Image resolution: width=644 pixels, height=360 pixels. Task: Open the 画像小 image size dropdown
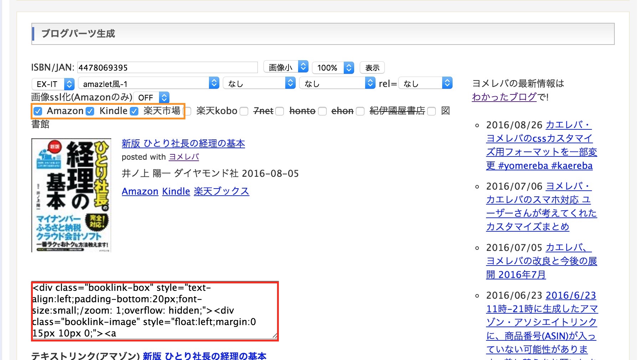[286, 67]
